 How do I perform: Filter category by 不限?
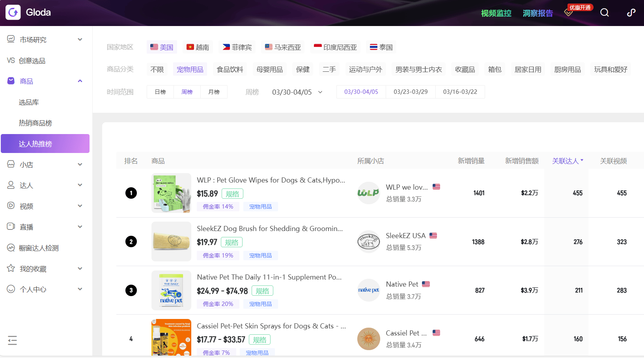point(157,69)
